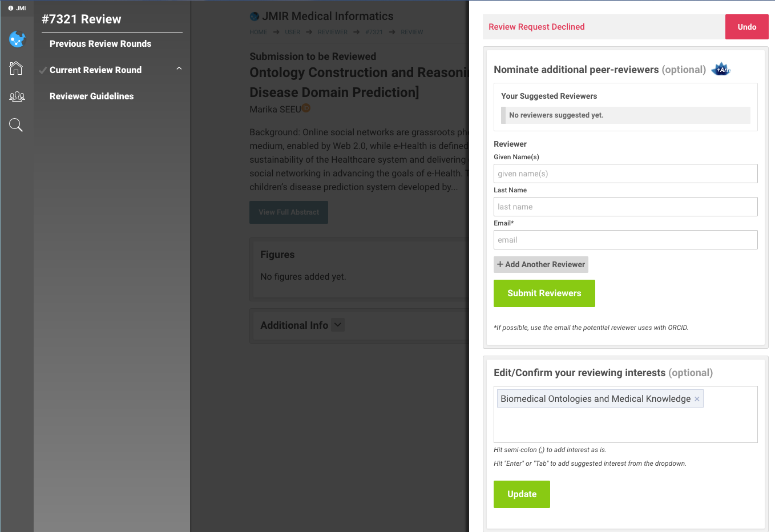Click the JMI info icon at top-left

[x=11, y=8]
